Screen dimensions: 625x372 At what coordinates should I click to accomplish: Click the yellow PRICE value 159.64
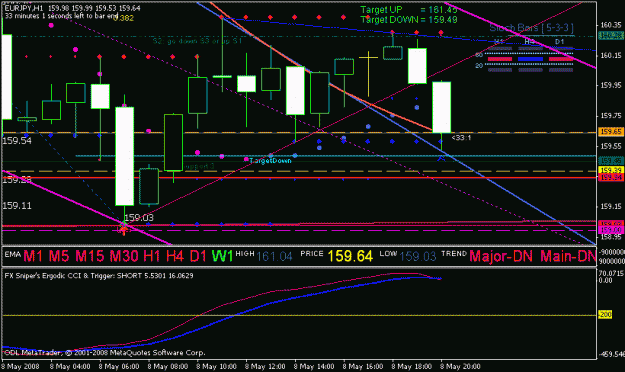[x=350, y=256]
